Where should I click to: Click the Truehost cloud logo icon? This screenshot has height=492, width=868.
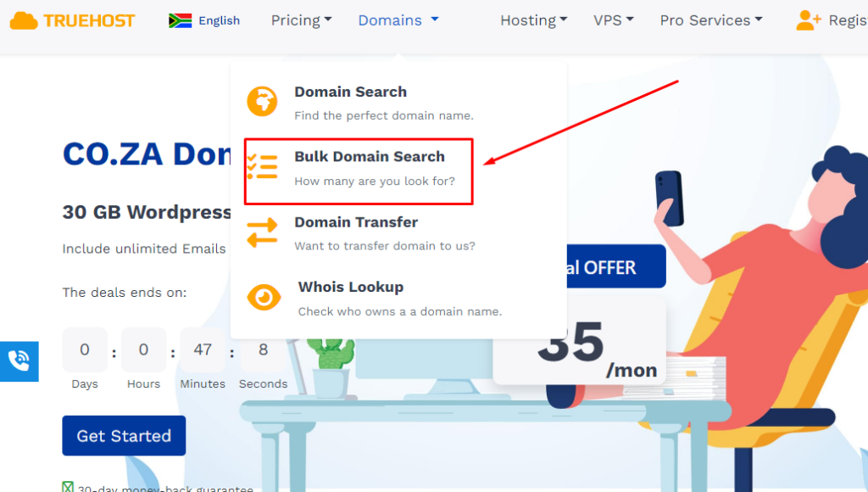click(x=24, y=20)
